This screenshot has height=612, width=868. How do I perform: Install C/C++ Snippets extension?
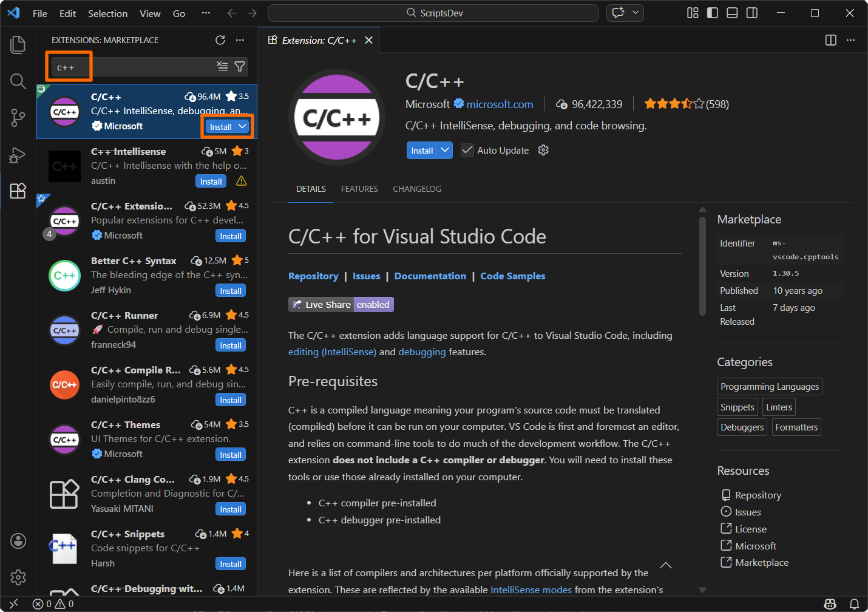pos(231,564)
